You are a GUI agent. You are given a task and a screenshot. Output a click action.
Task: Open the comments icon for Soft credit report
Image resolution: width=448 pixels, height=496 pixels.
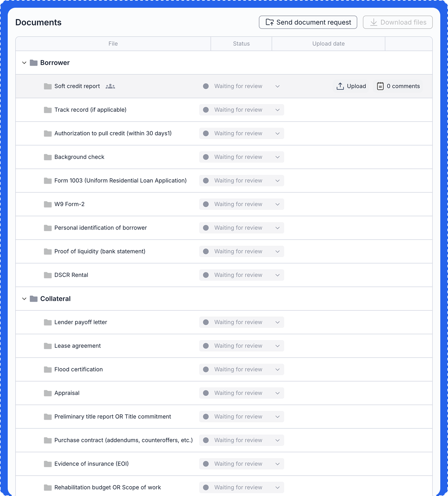pos(380,86)
